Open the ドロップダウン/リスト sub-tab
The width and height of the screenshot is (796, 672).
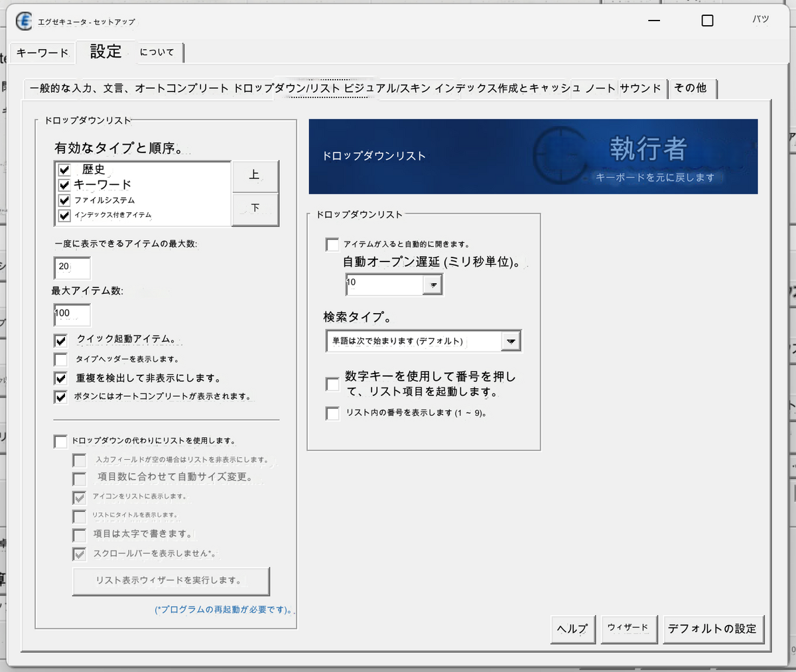point(287,88)
